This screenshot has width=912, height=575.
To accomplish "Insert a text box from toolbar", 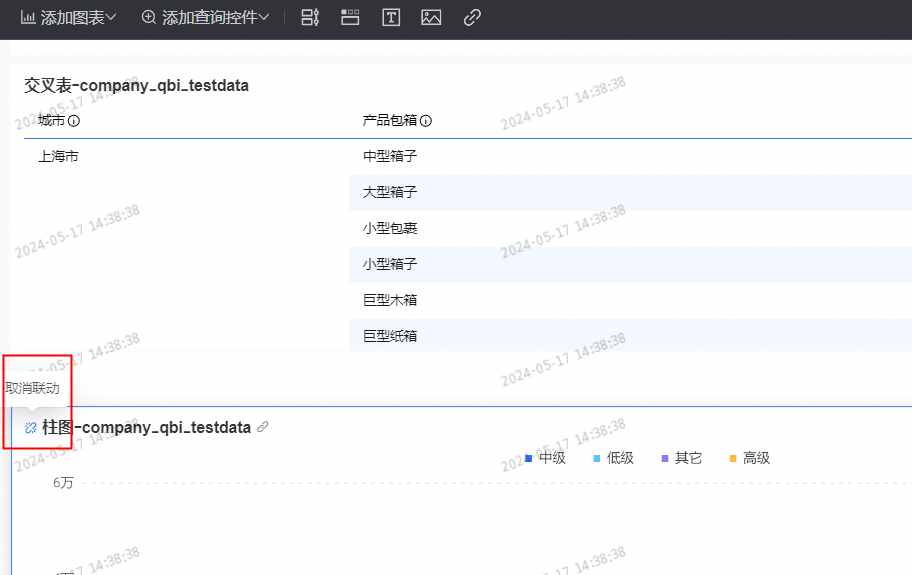I will (391, 17).
